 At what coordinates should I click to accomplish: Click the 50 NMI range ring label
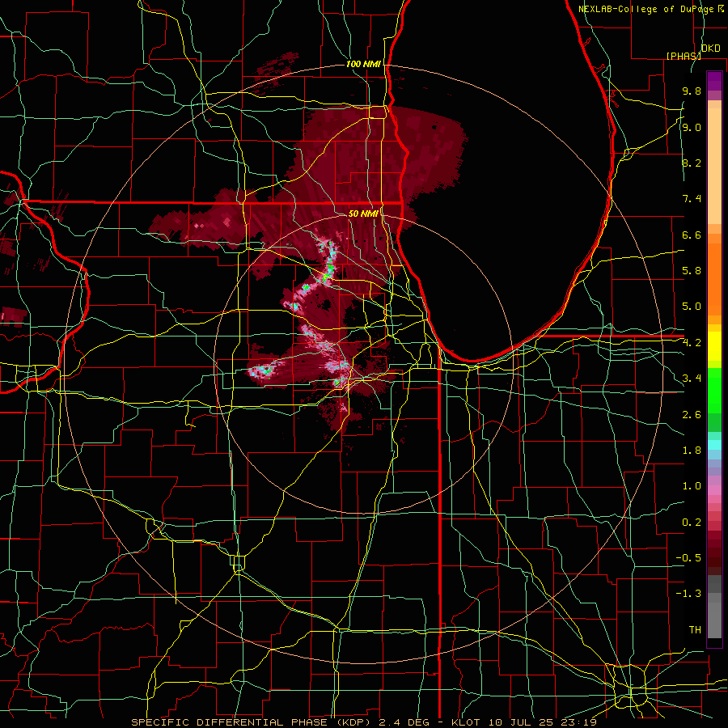[363, 214]
